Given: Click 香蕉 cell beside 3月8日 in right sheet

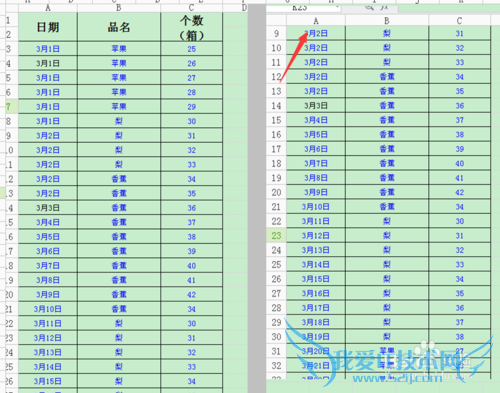Looking at the screenshot, I should pos(387,178).
